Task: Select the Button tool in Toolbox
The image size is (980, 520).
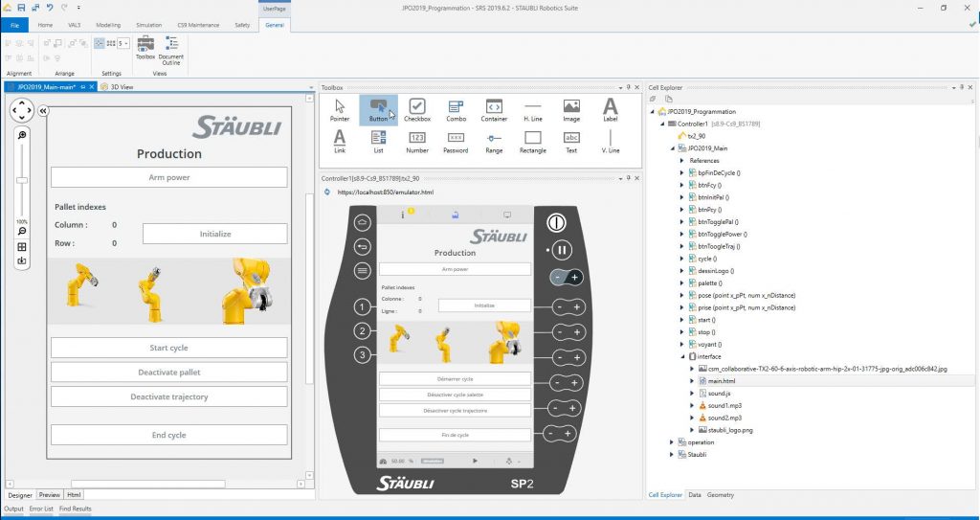Action: pyautogui.click(x=378, y=110)
